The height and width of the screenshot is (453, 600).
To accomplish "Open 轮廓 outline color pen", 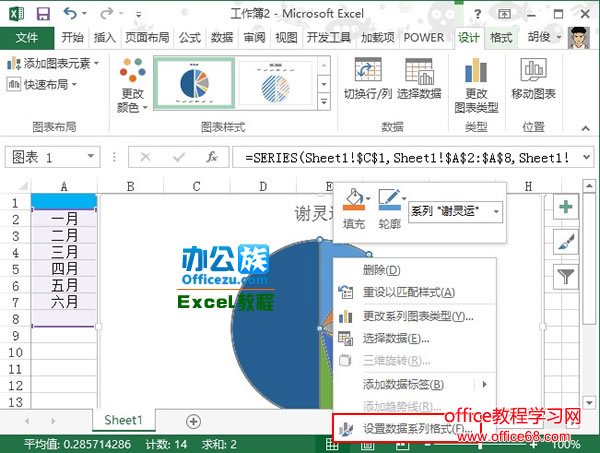I will 390,210.
